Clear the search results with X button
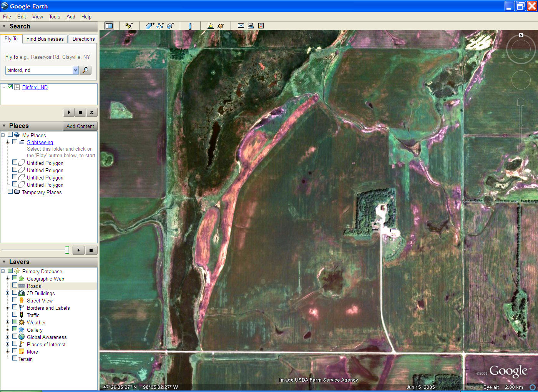This screenshot has height=392, width=538. pos(91,112)
